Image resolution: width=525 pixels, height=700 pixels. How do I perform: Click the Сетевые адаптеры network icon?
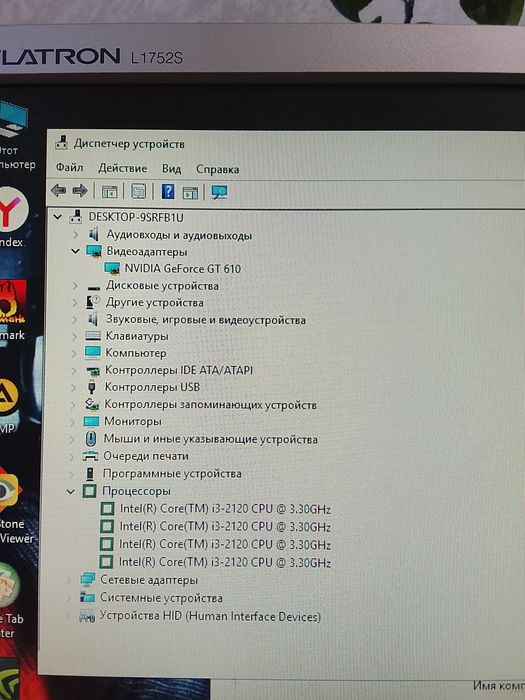(x=88, y=579)
